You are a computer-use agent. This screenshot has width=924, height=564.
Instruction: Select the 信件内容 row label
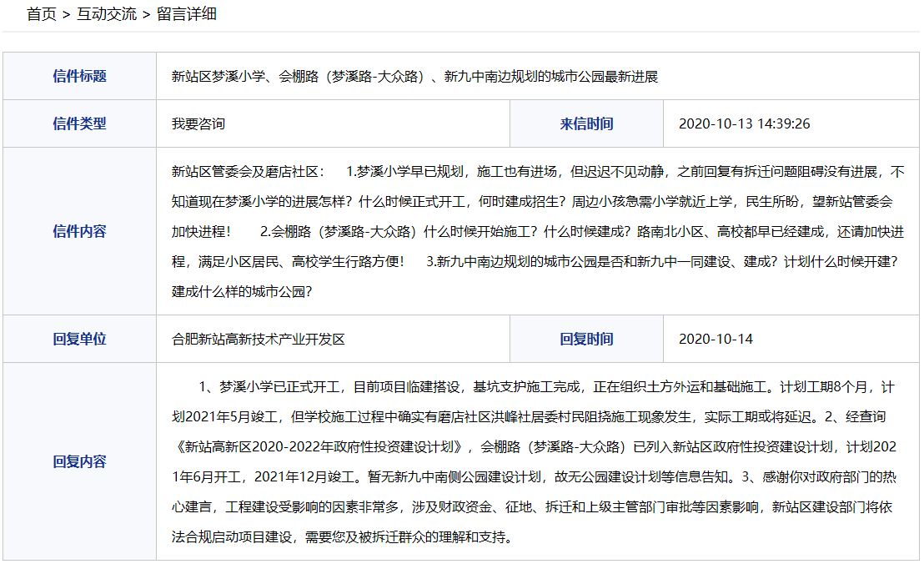79,231
